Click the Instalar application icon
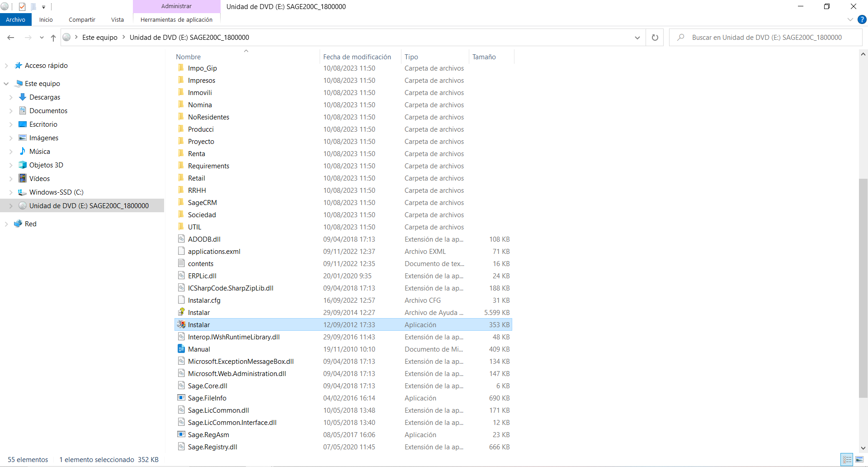 pyautogui.click(x=181, y=324)
